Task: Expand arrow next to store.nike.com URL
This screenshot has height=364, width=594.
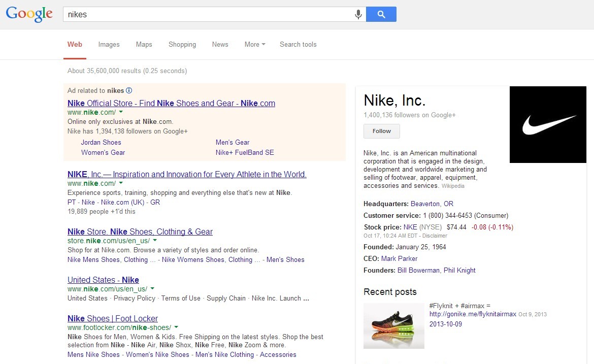Action: click(x=154, y=241)
